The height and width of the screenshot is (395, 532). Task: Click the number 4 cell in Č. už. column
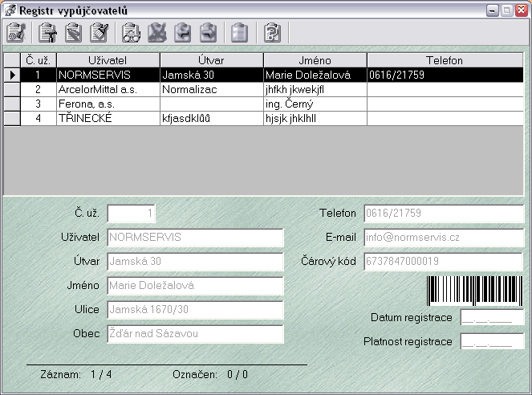click(x=39, y=119)
